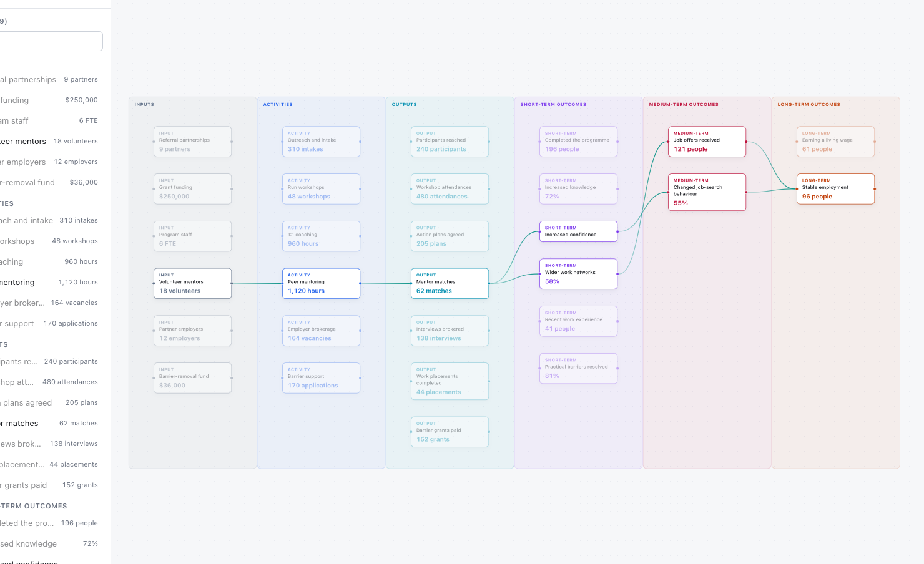Select the Mentor matches output node
The image size is (924, 564).
[450, 283]
